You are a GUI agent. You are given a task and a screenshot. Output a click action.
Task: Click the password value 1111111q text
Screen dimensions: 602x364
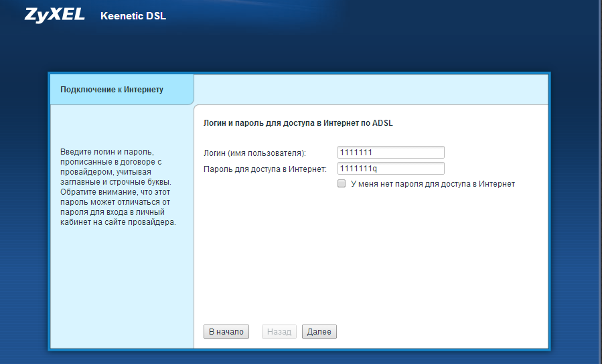point(358,169)
